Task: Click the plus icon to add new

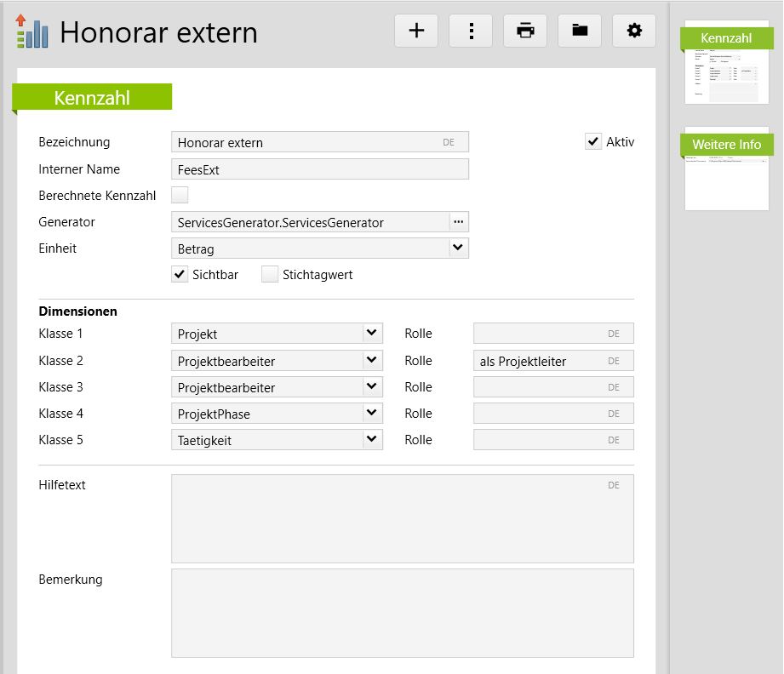Action: pyautogui.click(x=416, y=31)
